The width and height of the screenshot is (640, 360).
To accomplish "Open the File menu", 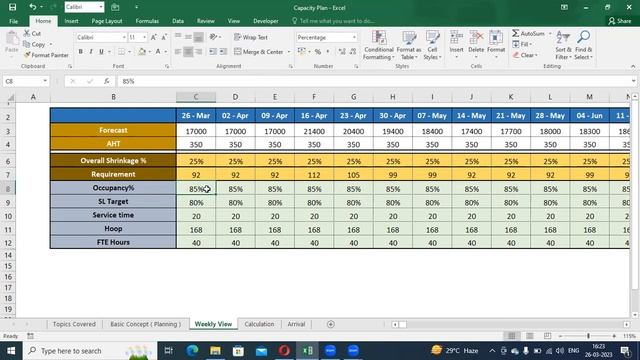I will 13,21.
